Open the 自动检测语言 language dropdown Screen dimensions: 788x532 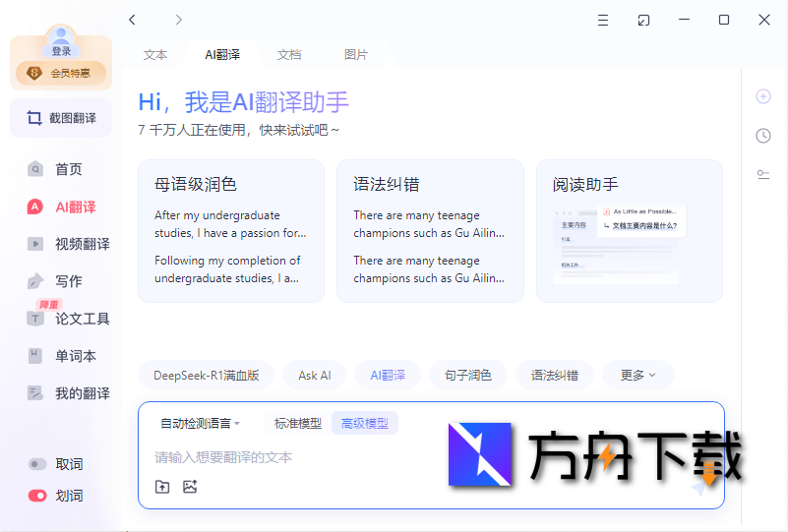[200, 424]
